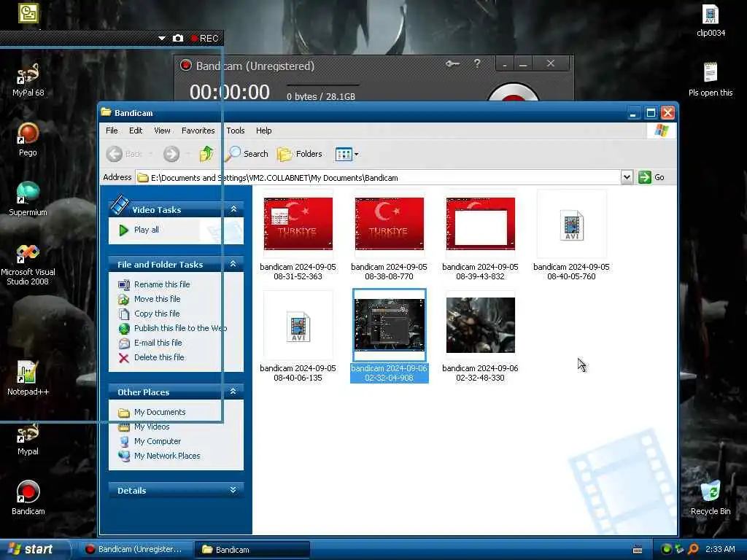
Task: Select video bandicam 2024-09-05 08-38-08-770
Action: [390, 236]
